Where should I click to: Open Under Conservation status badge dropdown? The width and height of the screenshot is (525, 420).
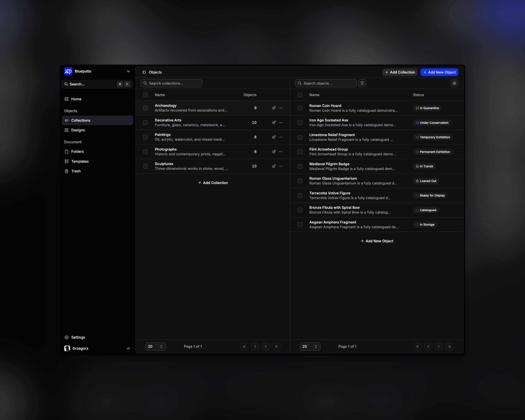point(432,123)
